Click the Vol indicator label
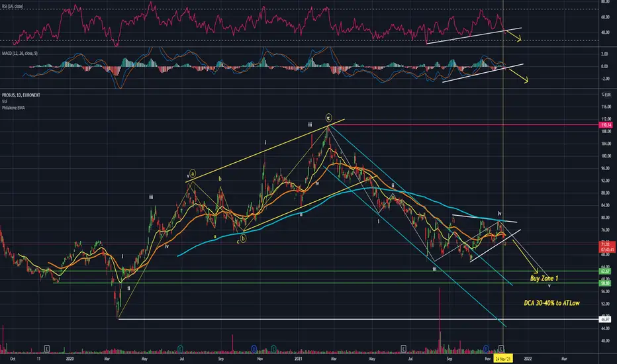The height and width of the screenshot is (364, 617). coord(5,101)
